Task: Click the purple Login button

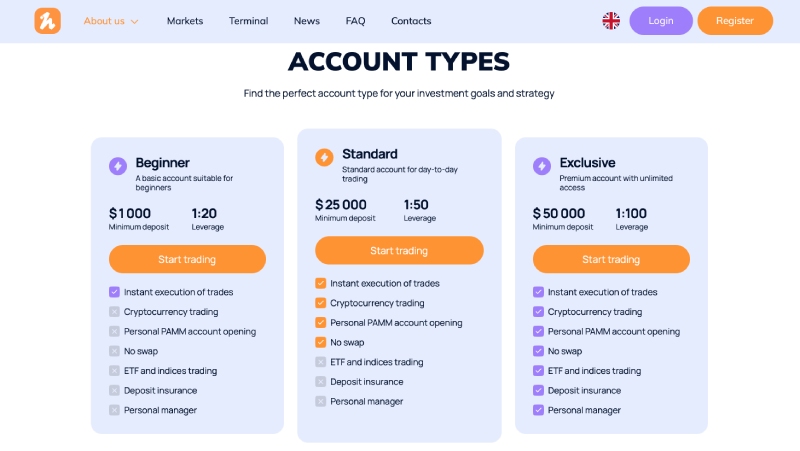Action: click(661, 21)
